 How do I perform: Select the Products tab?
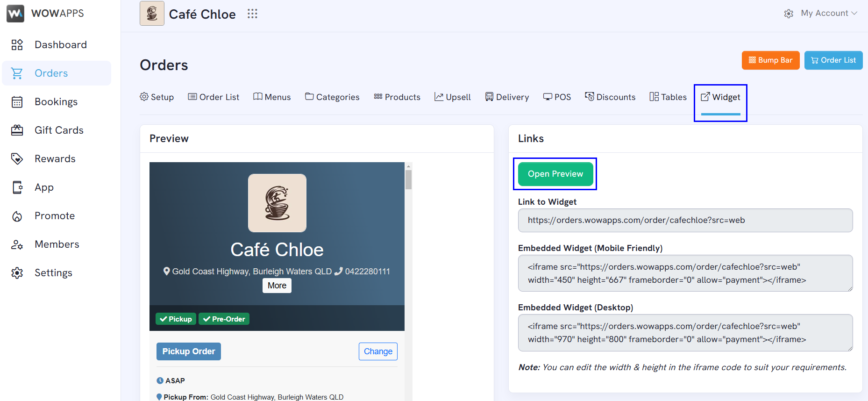(397, 97)
